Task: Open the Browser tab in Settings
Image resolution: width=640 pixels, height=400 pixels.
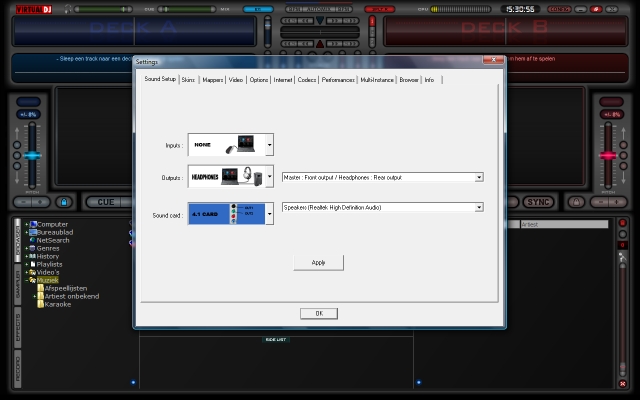Action: (x=409, y=80)
